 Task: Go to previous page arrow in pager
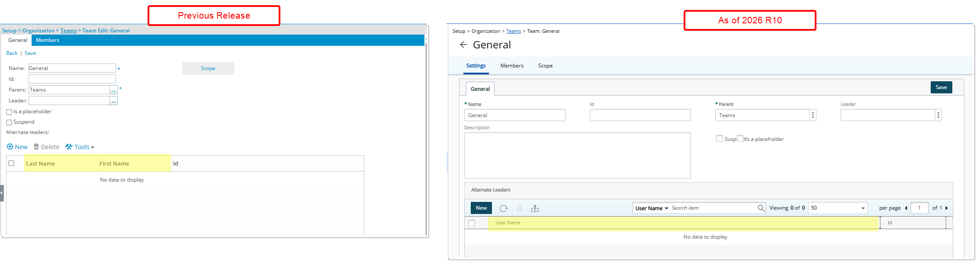point(906,208)
